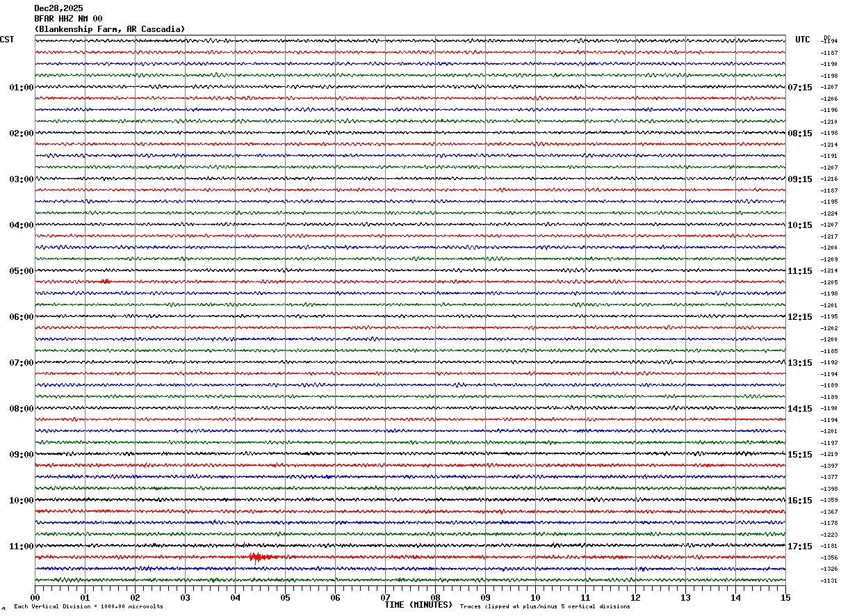Click the DC offset value -1217

point(829,236)
